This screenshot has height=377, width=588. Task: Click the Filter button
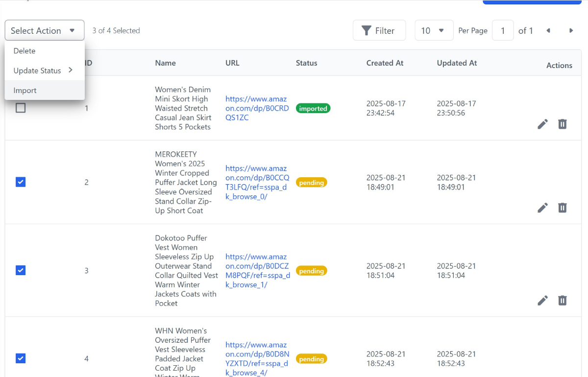coord(379,30)
